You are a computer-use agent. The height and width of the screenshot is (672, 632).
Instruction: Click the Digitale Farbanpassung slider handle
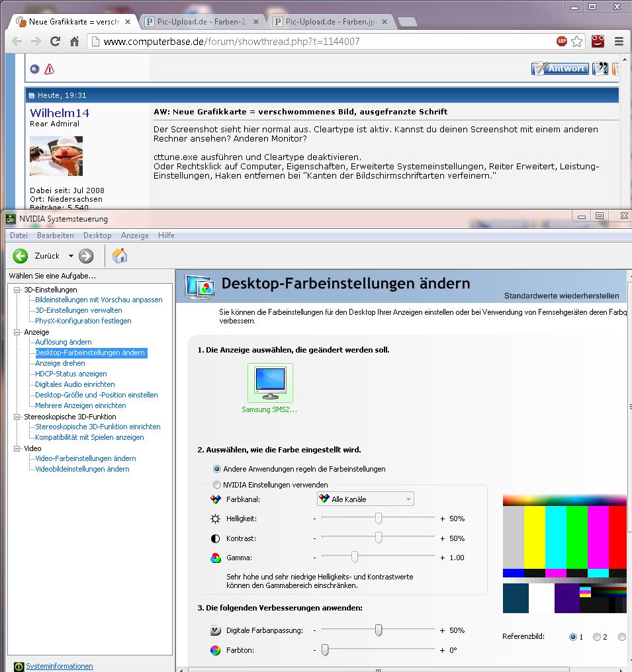(x=378, y=630)
